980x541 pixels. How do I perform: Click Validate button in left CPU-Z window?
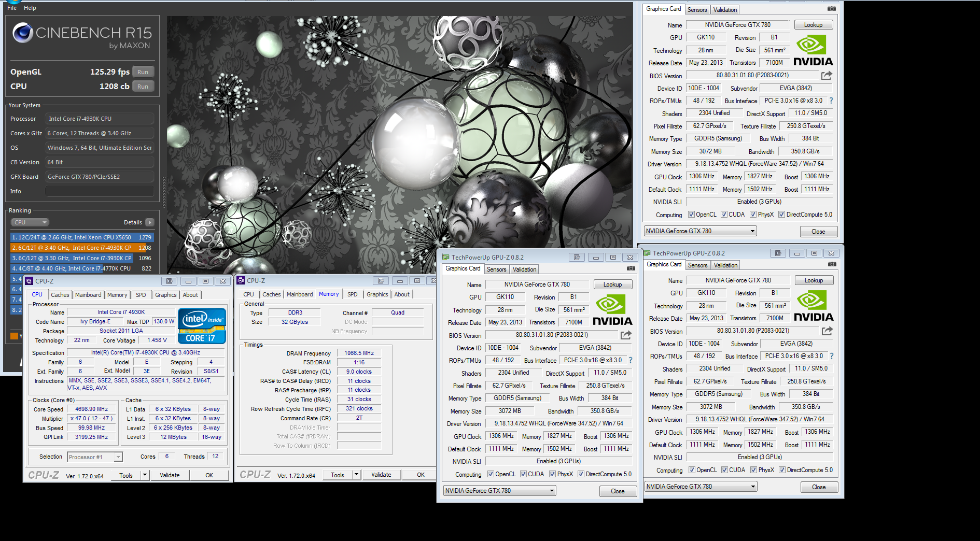[170, 475]
